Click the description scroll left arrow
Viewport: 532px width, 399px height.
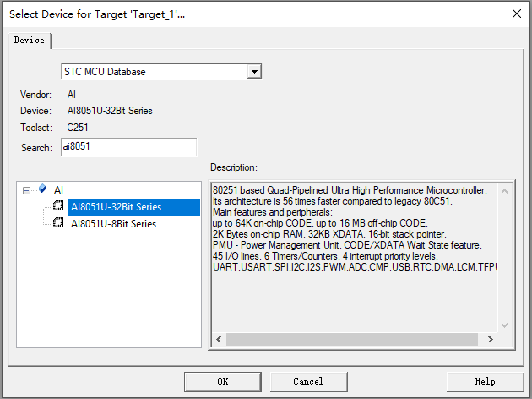[x=220, y=339]
